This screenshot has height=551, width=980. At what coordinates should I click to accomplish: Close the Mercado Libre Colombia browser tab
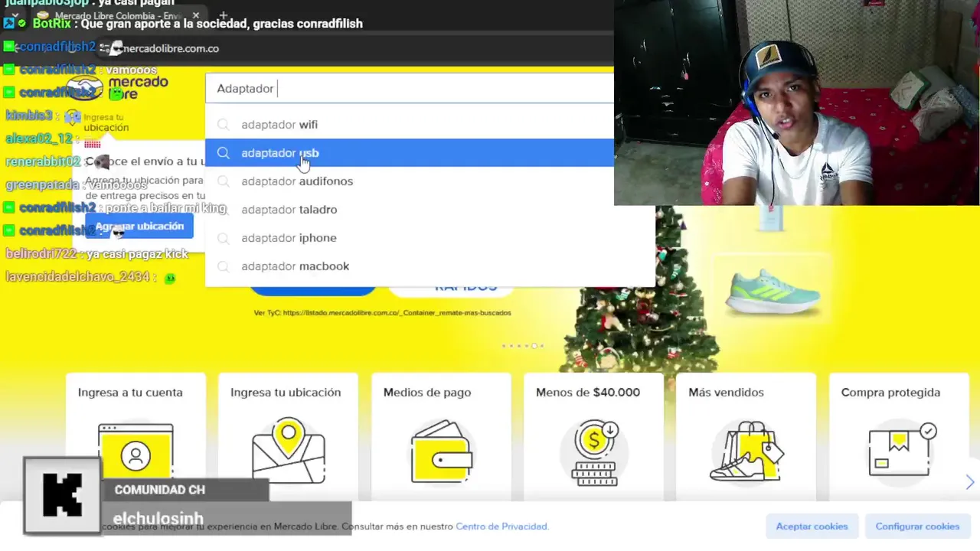[196, 15]
